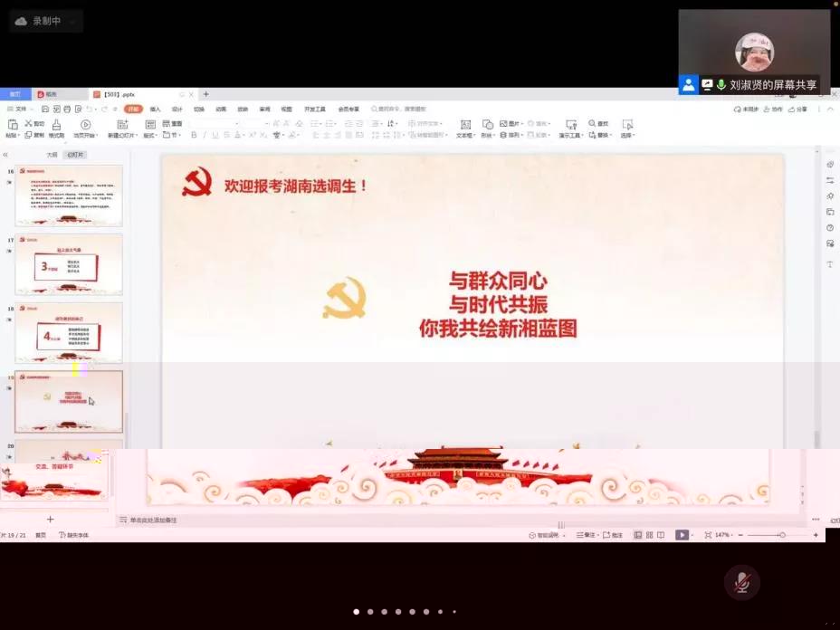This screenshot has height=630, width=840.
Task: Start slideshow from 当页开始 button
Action: tap(85, 129)
